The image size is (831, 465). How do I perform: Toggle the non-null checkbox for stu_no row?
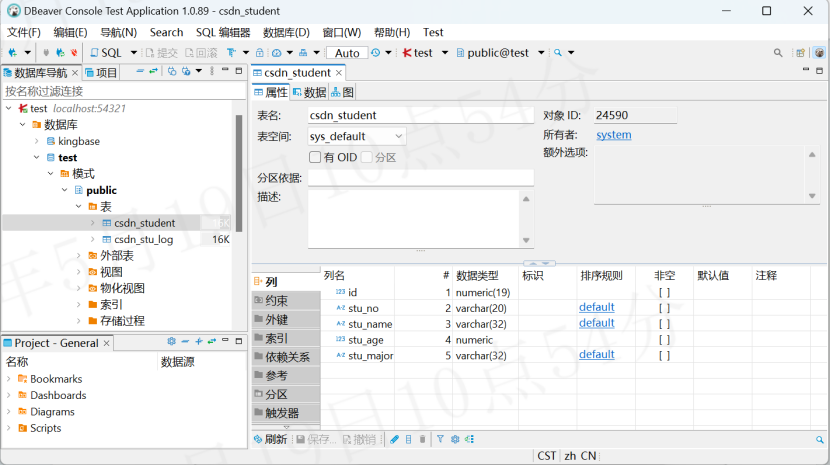click(664, 308)
